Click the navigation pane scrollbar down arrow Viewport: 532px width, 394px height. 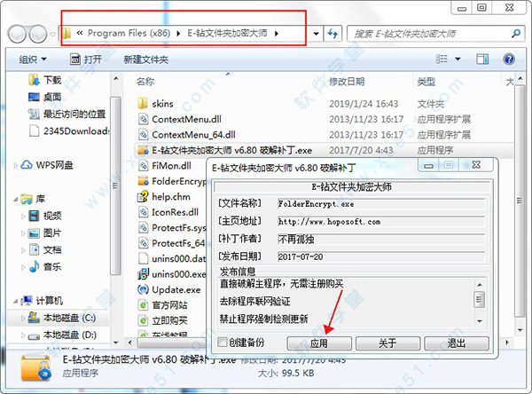coord(116,343)
